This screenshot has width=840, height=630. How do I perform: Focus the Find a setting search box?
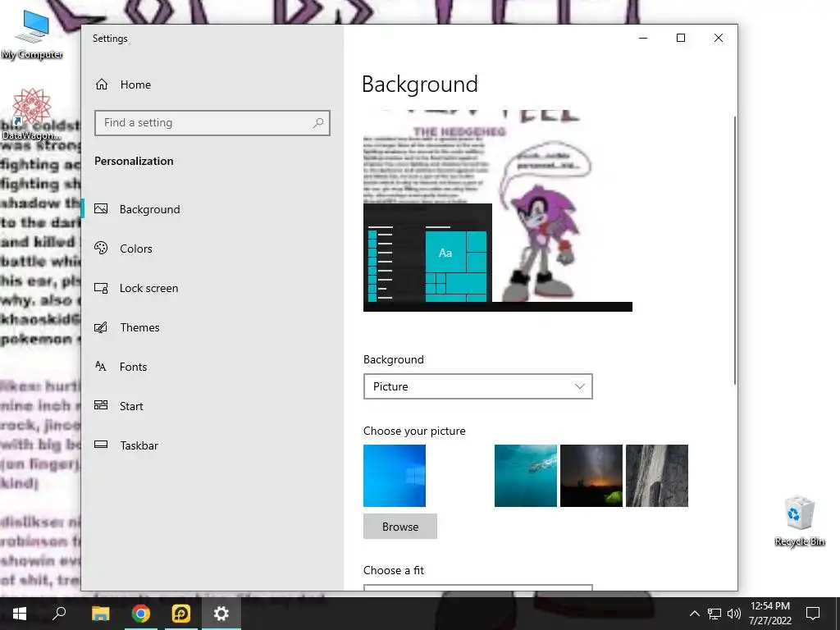[212, 123]
